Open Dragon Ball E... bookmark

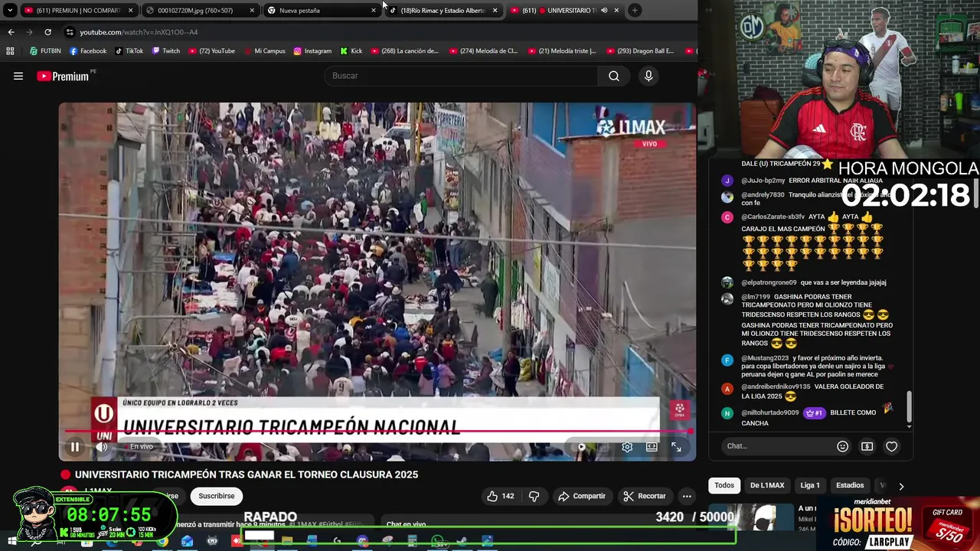coord(640,51)
